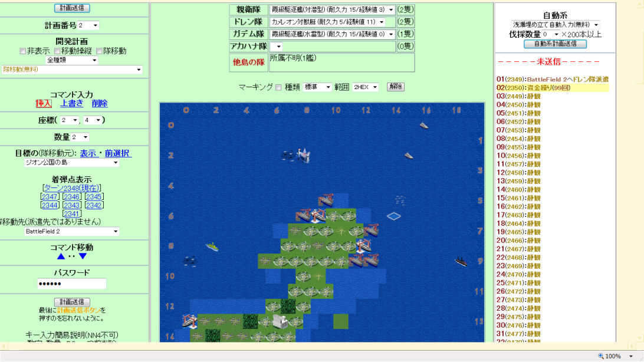Select the harbor crane in map row 13

[190, 321]
